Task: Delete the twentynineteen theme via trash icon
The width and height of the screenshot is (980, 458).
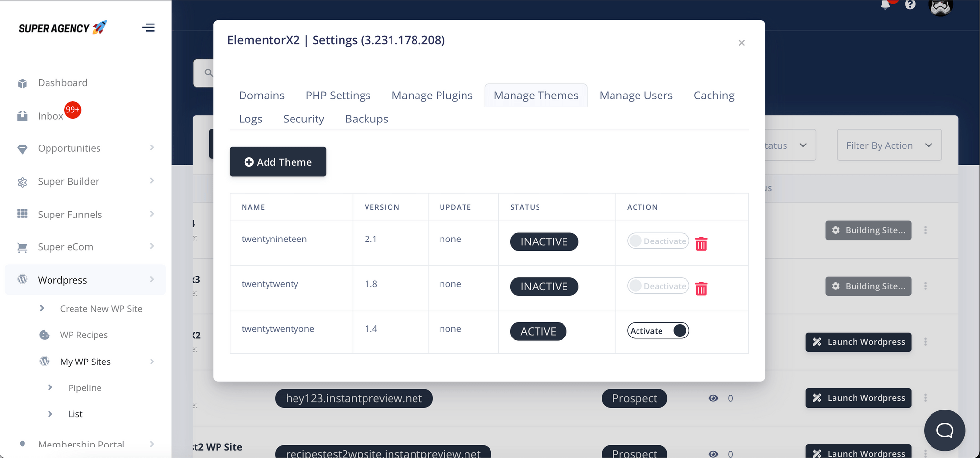Action: (x=701, y=243)
